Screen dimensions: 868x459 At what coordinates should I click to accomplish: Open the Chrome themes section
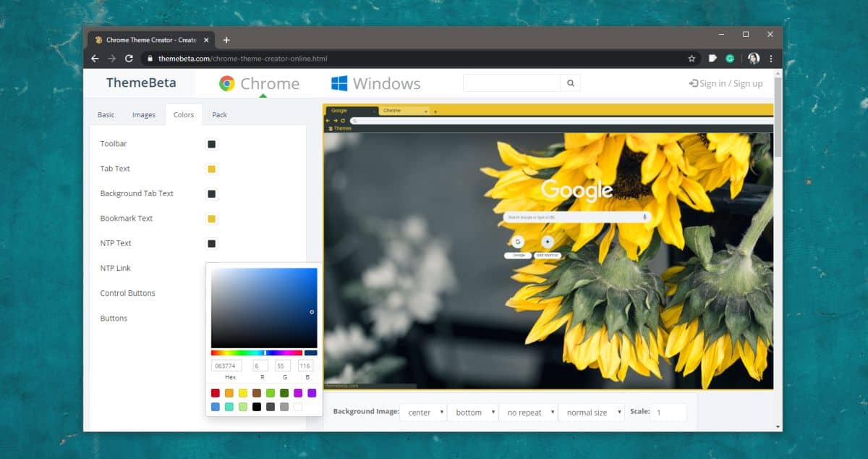click(259, 84)
